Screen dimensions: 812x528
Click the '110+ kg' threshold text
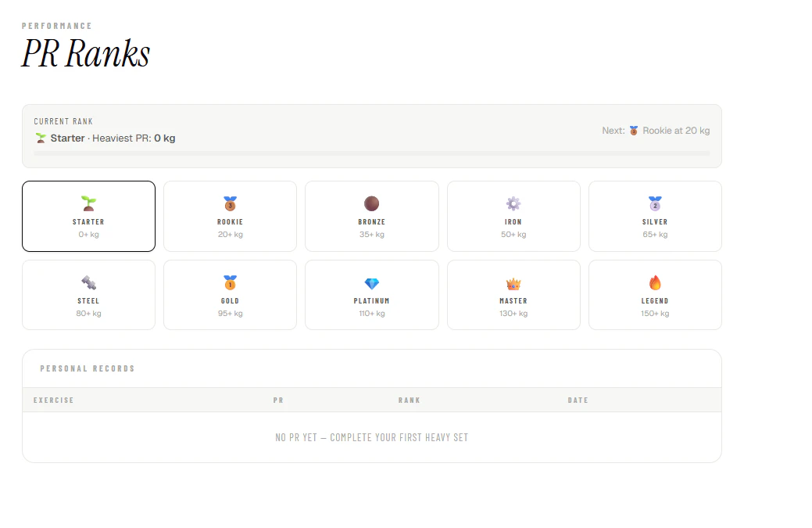point(371,314)
